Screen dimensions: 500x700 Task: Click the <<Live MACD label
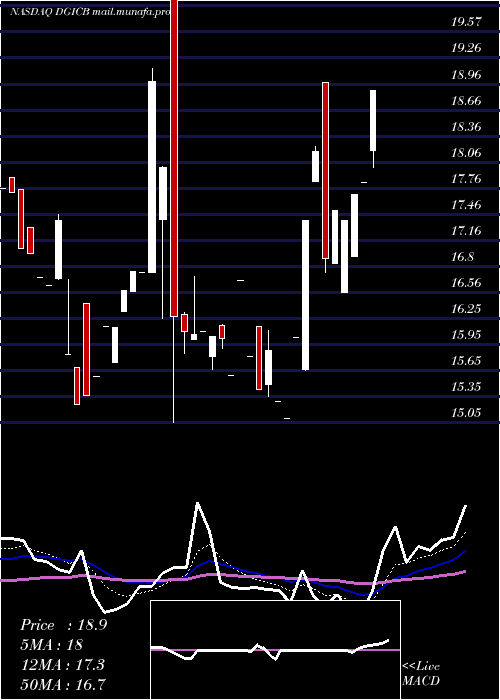tap(421, 673)
